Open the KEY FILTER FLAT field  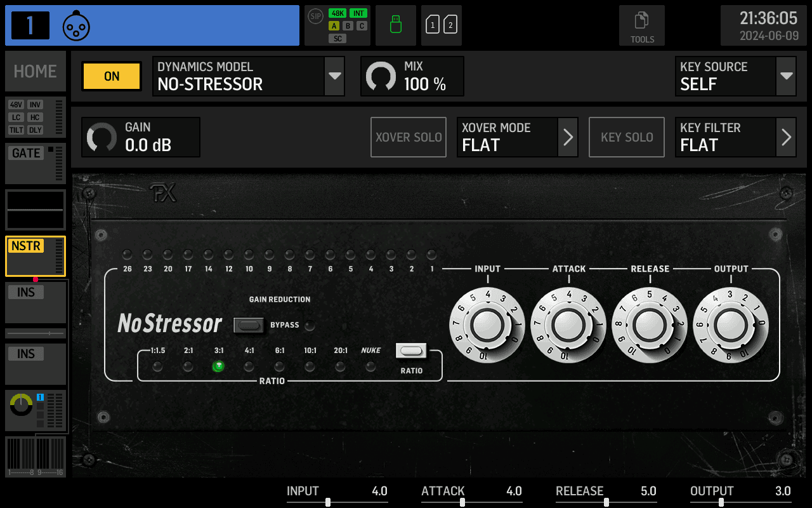point(726,137)
